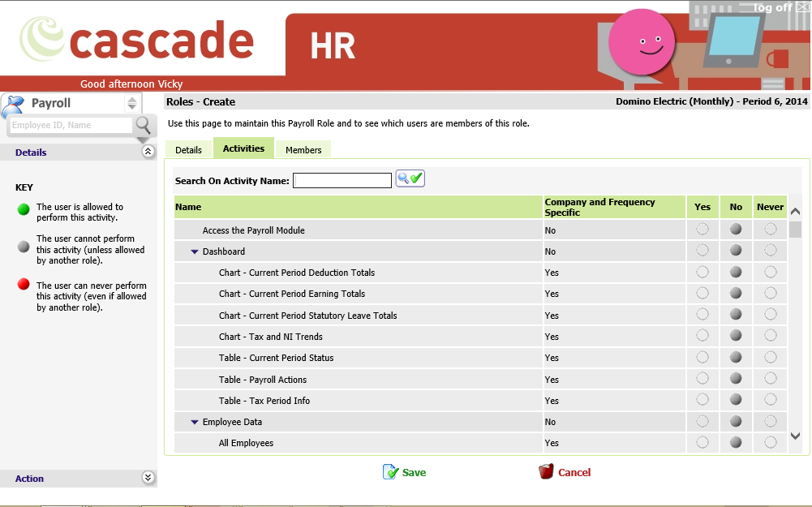This screenshot has height=507, width=812.
Task: Select Yes for Table - Current Period Status
Action: [x=702, y=358]
